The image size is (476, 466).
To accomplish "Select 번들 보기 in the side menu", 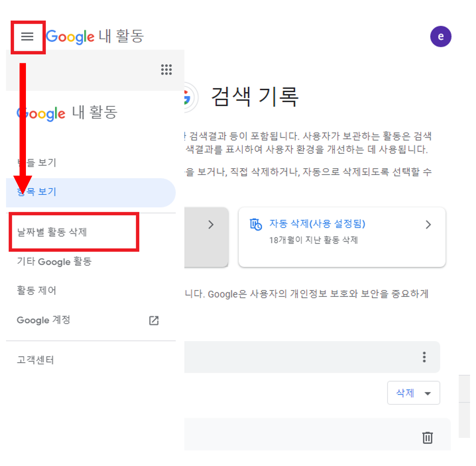I will pyautogui.click(x=37, y=163).
